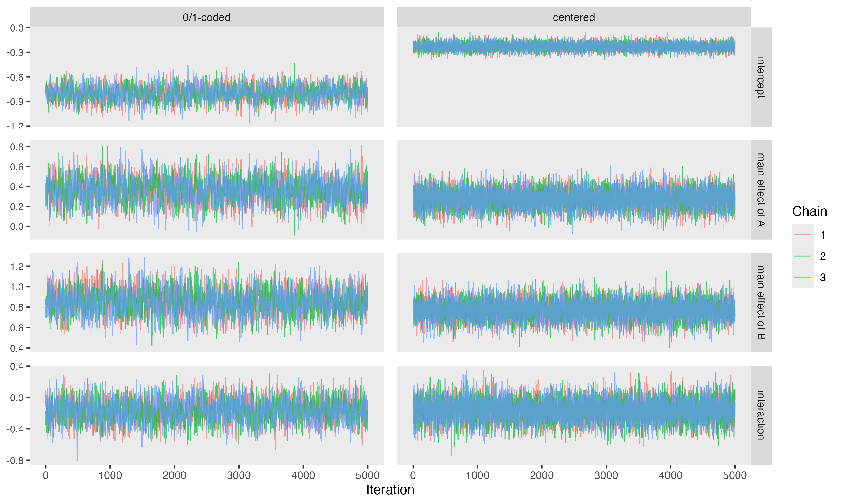Click the 0/1-coded main effect of B panel
841x504 pixels.
207,303
